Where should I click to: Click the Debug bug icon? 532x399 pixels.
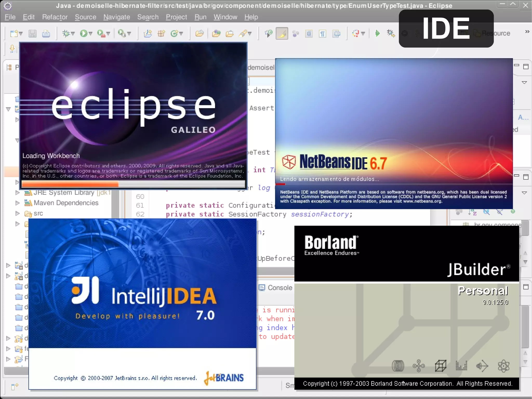66,33
